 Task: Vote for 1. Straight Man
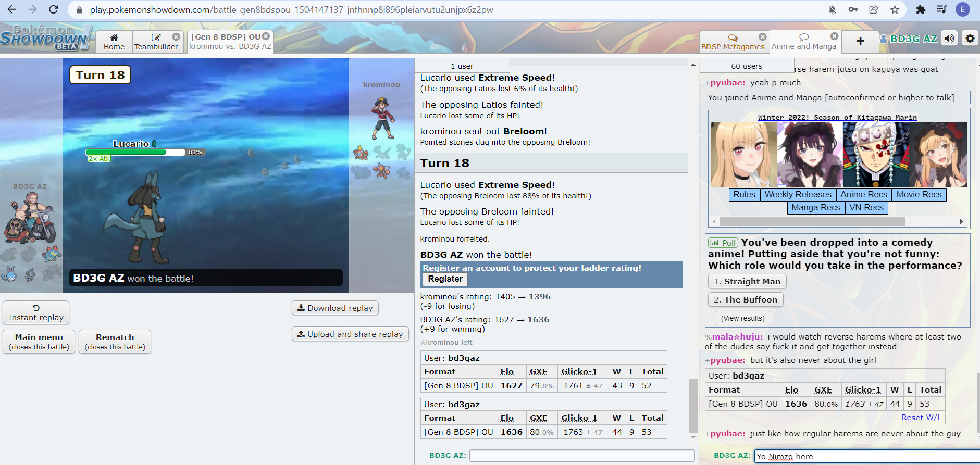point(747,281)
